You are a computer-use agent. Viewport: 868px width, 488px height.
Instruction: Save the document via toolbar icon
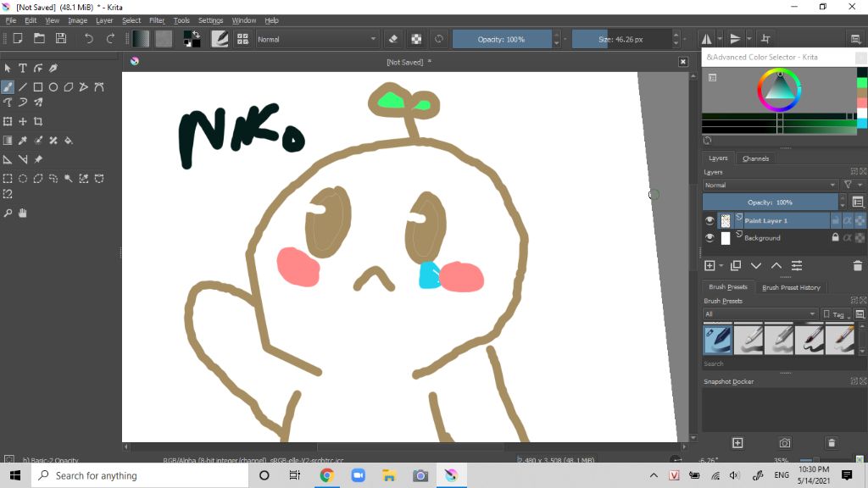tap(61, 39)
